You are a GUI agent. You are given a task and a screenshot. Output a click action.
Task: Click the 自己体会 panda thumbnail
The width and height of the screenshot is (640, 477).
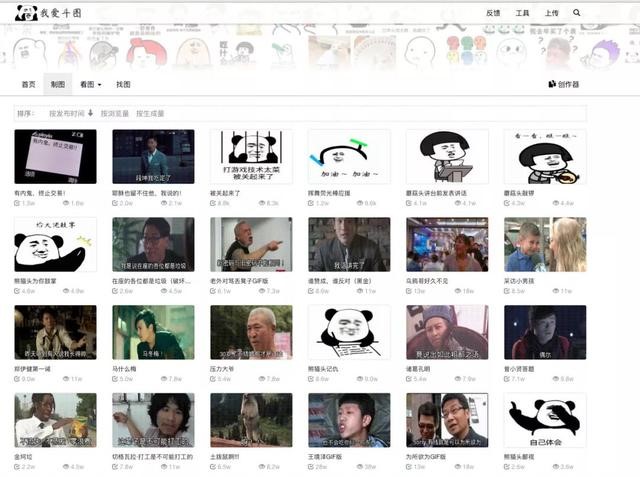coord(545,420)
